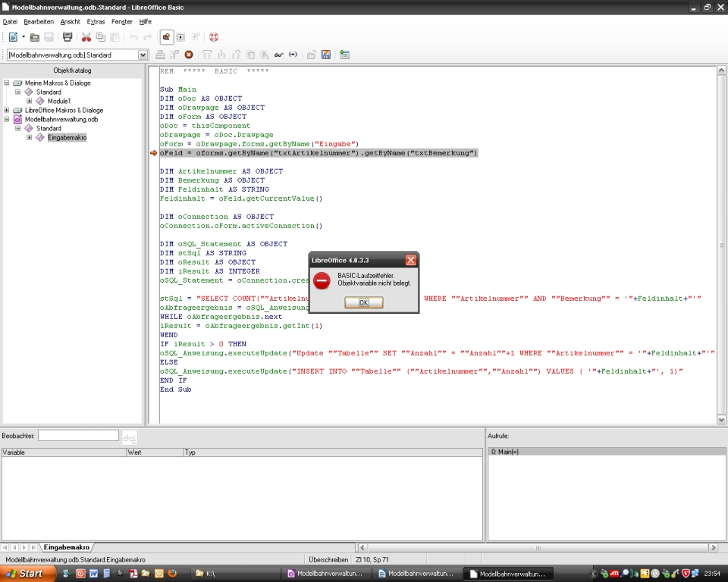Click the first-tab navigation arrow
Viewport: 728px width, 582px height.
point(5,548)
